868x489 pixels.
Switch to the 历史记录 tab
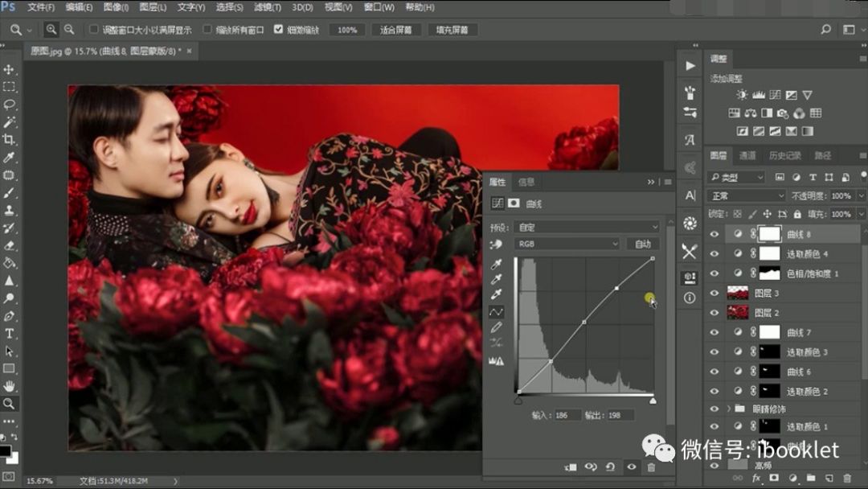[784, 155]
